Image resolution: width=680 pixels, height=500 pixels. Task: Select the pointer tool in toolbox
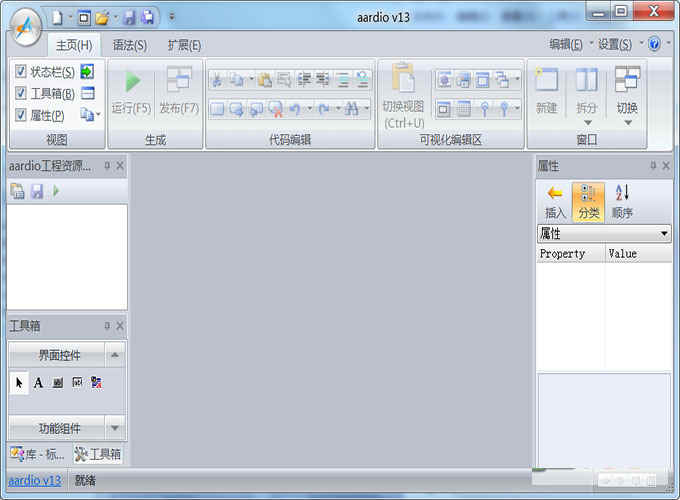[19, 382]
